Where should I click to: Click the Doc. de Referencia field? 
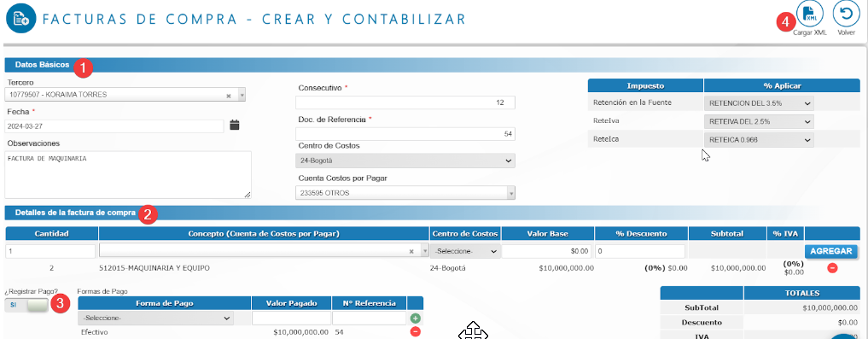pyautogui.click(x=405, y=134)
